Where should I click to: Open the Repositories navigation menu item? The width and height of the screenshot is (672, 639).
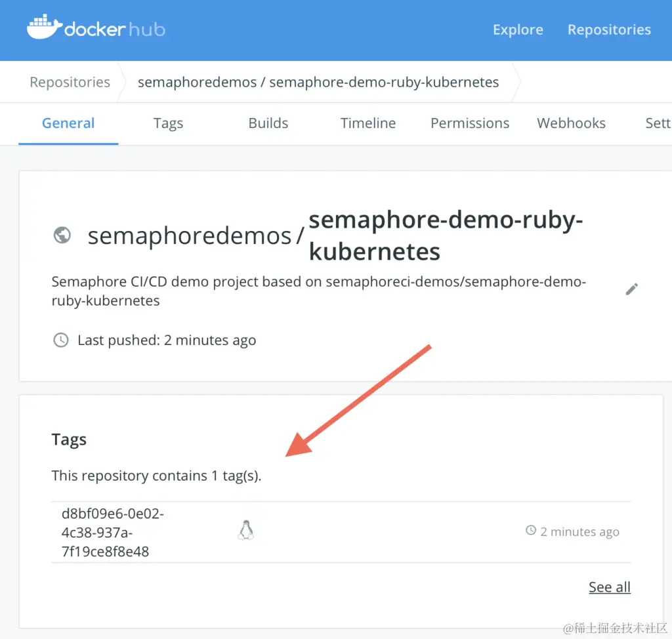[x=609, y=30]
